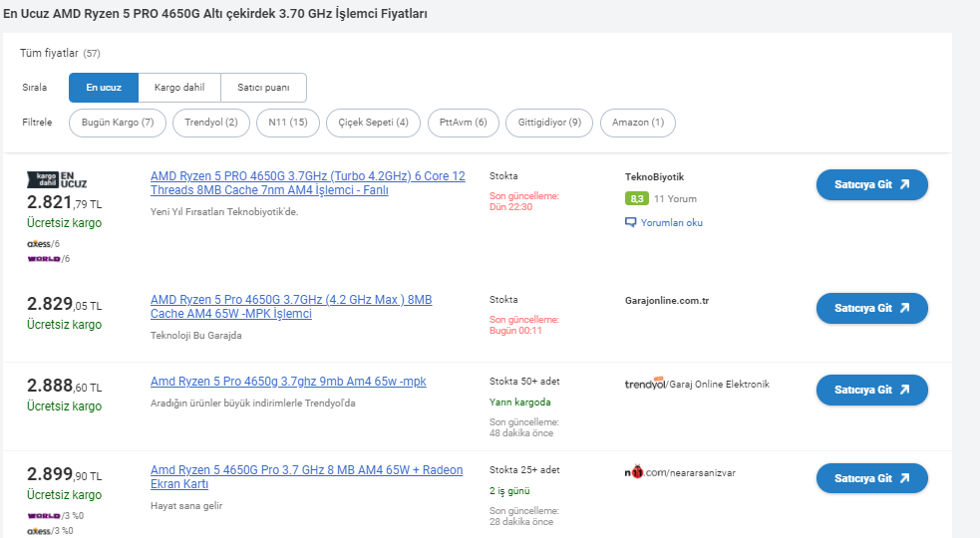The image size is (980, 538).
Task: Filter by Gittigidiyor (9)
Action: (x=549, y=123)
